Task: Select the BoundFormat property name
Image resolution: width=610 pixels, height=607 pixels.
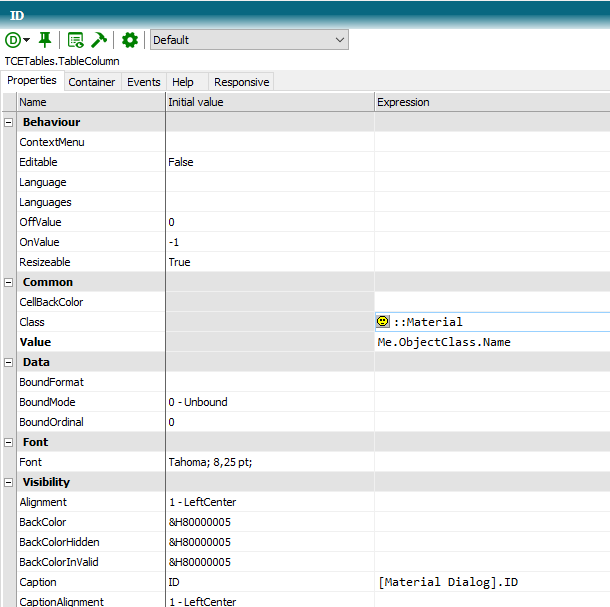Action: pos(51,382)
